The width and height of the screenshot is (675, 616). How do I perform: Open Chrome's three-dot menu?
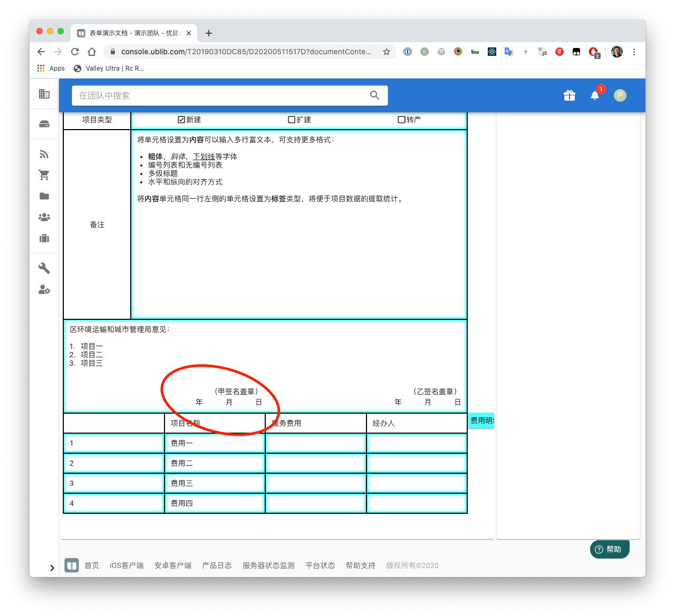[x=634, y=52]
